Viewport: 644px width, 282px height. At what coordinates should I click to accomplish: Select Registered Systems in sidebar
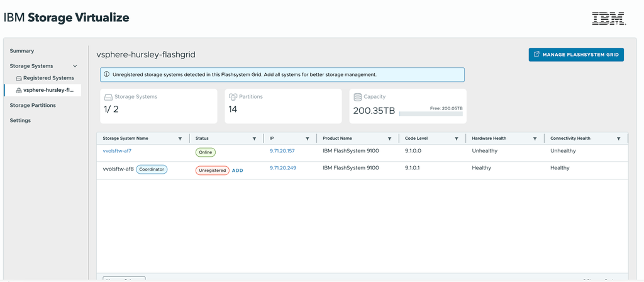click(x=48, y=78)
